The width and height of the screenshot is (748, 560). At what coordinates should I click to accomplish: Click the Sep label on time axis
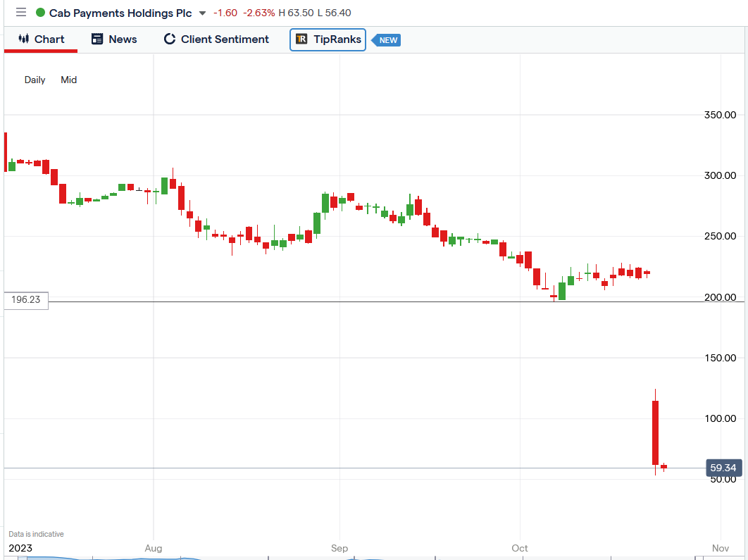(339, 548)
